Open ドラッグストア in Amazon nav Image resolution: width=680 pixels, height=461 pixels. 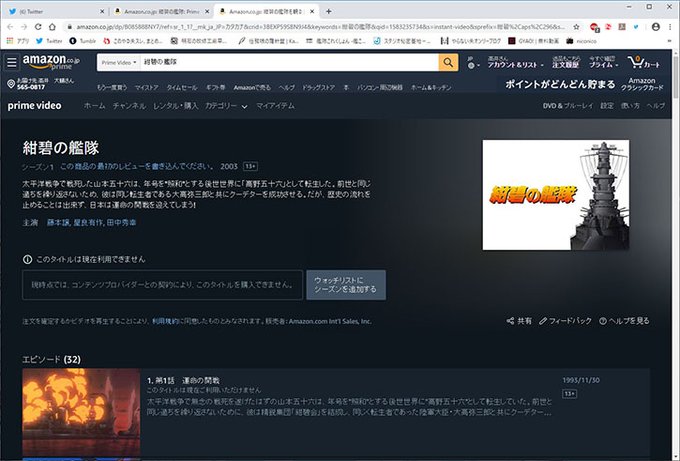tap(318, 88)
